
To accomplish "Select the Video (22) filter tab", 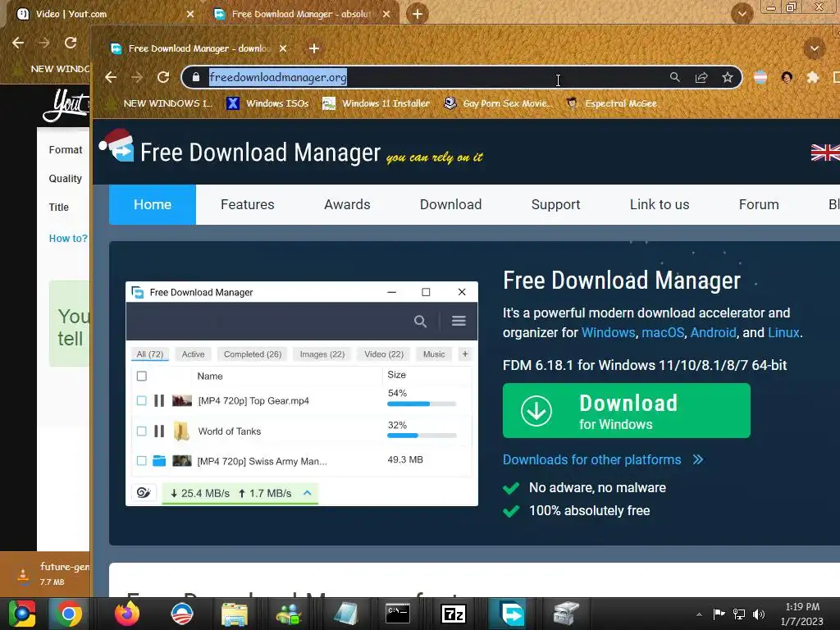I will tap(384, 354).
